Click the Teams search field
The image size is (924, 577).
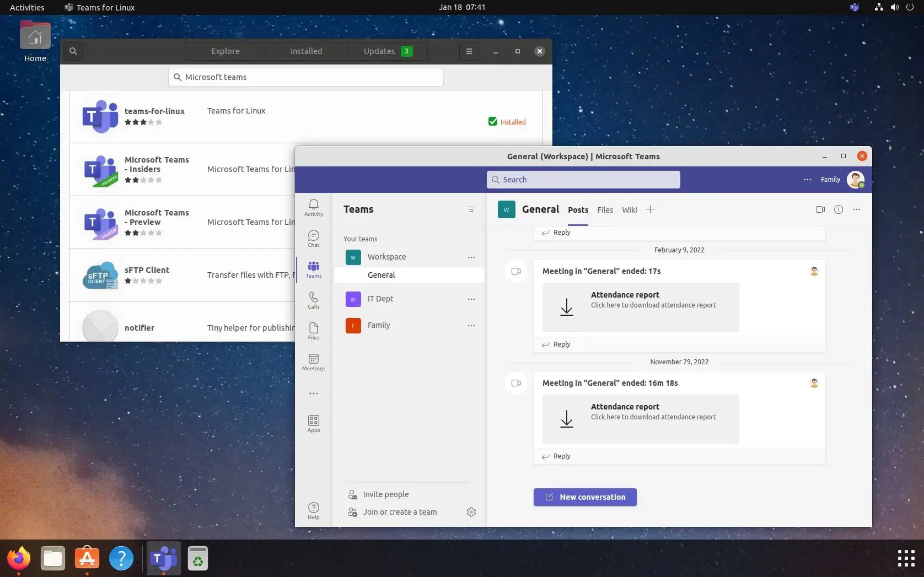[583, 179]
